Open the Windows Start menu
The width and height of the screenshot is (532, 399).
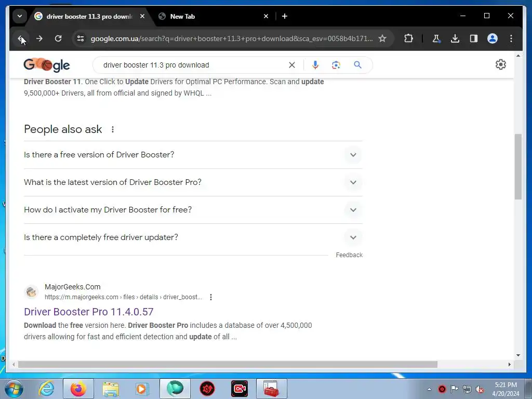[x=14, y=389]
